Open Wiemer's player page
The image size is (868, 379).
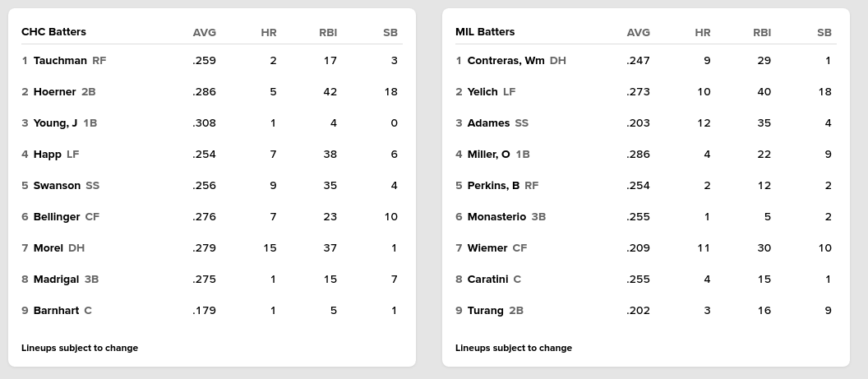[x=487, y=248]
